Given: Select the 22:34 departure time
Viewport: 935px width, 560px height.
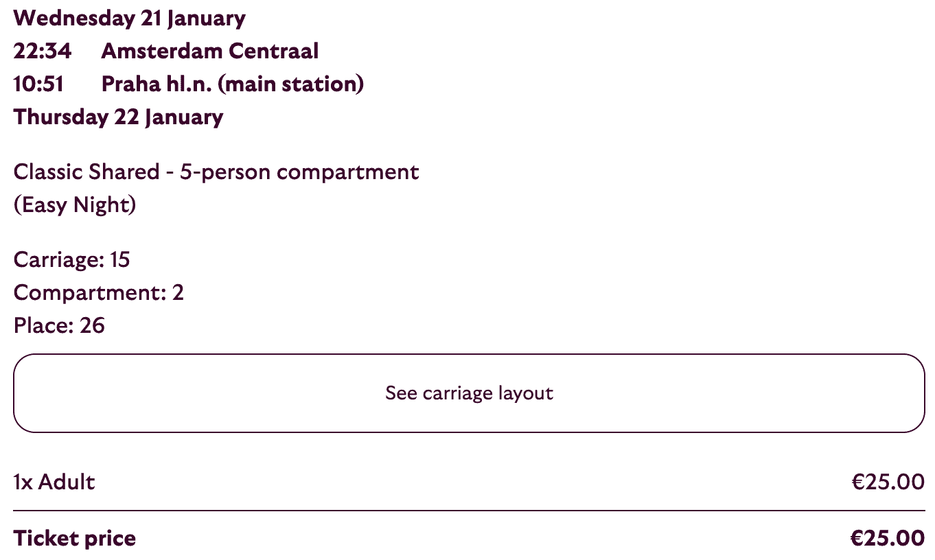Looking at the screenshot, I should (x=43, y=51).
